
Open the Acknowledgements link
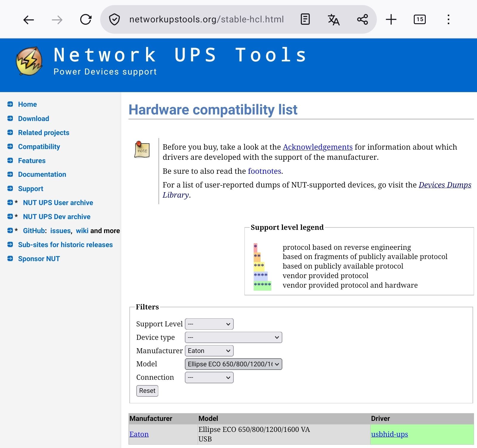coord(317,147)
